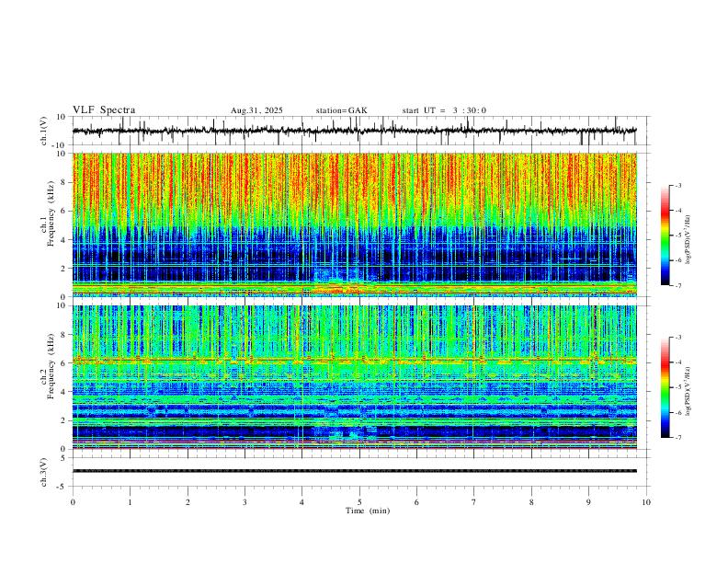Click time-axis tick label "3"
Viewport: 728px width, 563px height.
[245, 502]
